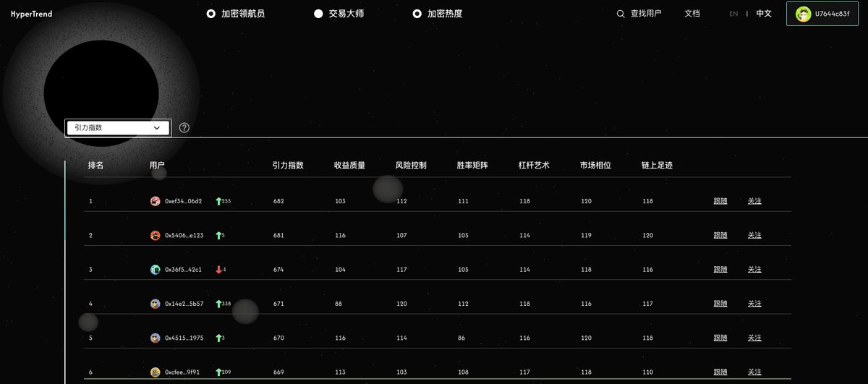
Task: Click avatar of user 0xef34...06d2
Action: 155,201
